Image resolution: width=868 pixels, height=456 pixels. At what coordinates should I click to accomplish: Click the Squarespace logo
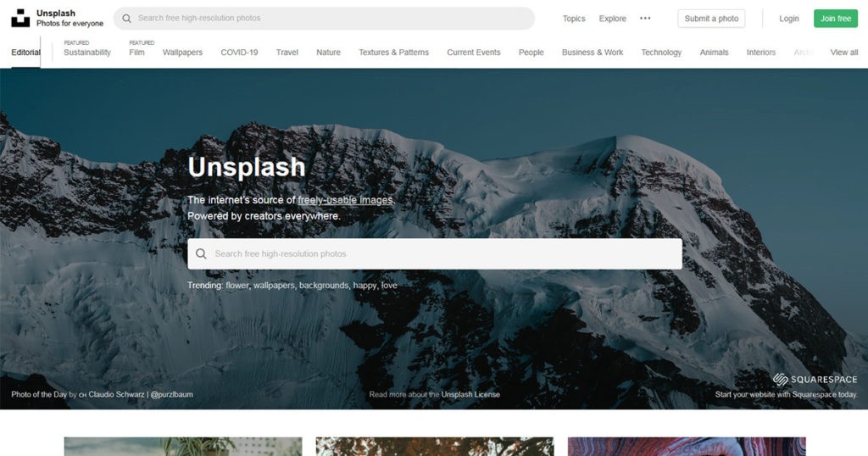click(815, 379)
